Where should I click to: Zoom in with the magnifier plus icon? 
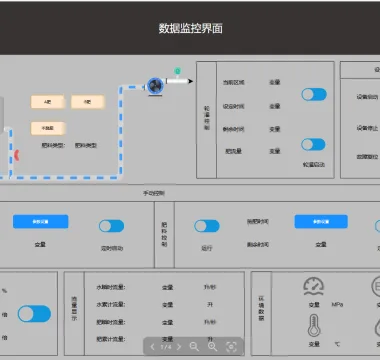click(x=213, y=347)
